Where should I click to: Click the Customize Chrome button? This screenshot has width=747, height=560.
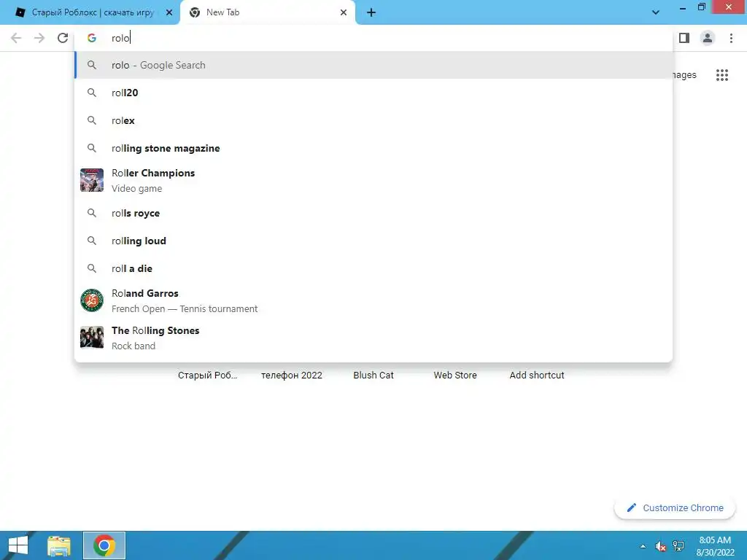click(675, 507)
